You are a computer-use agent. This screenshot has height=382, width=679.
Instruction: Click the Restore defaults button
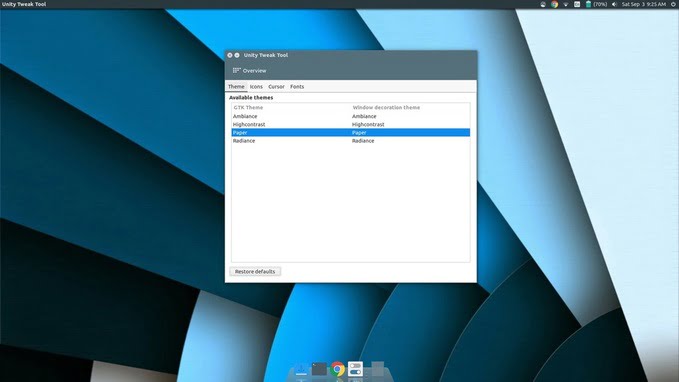click(x=255, y=272)
